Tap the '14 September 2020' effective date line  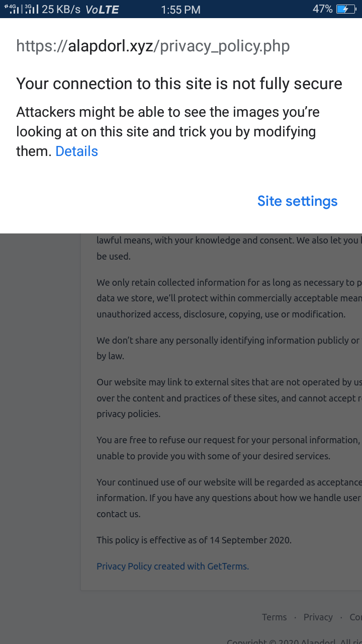click(x=194, y=540)
